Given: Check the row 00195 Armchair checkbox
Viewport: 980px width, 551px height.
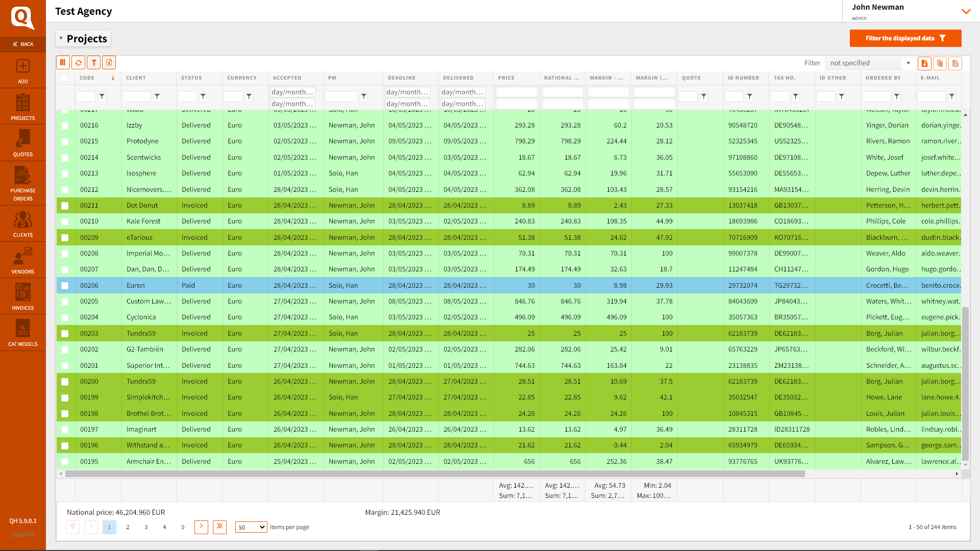Looking at the screenshot, I should click(x=65, y=462).
